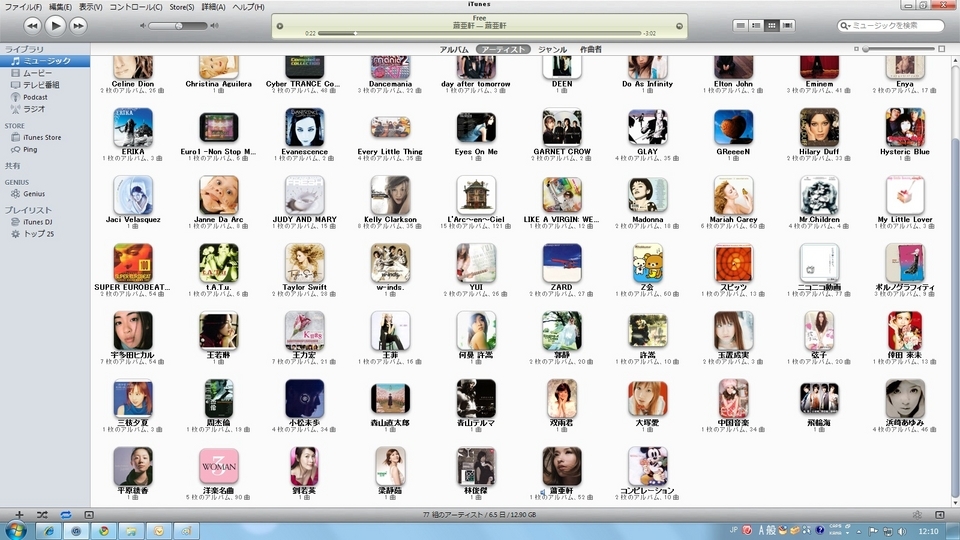This screenshot has width=960, height=540.
Task: Click the add playlist plus button
Action: [19, 515]
